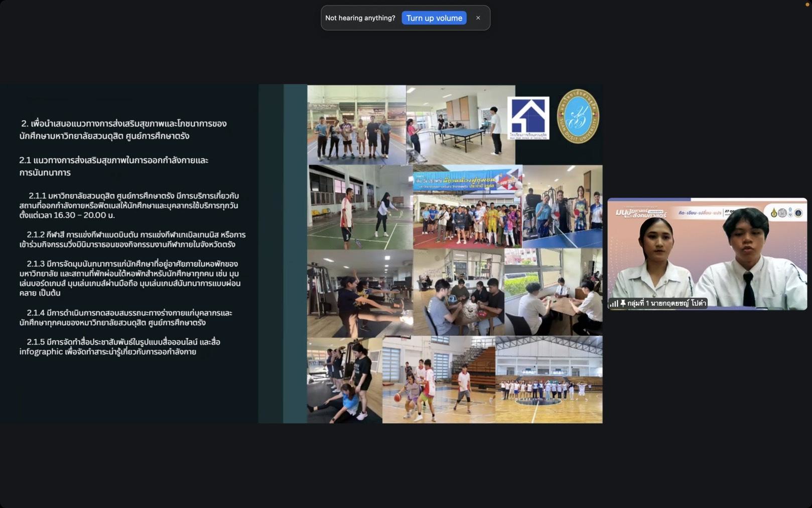Click the orange microphone indicator dot
812x508 pixels.
click(807, 4)
